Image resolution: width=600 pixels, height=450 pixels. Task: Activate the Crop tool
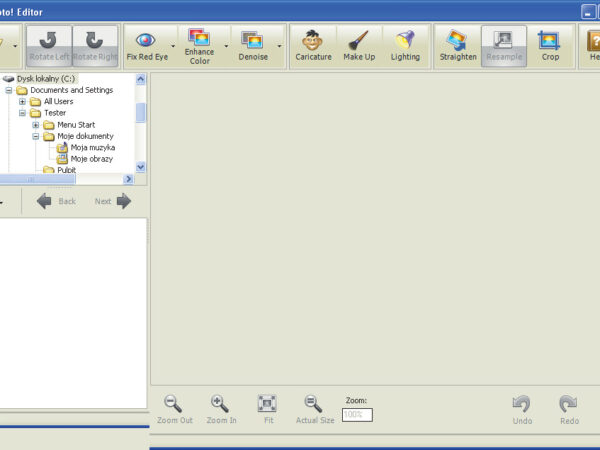(550, 46)
